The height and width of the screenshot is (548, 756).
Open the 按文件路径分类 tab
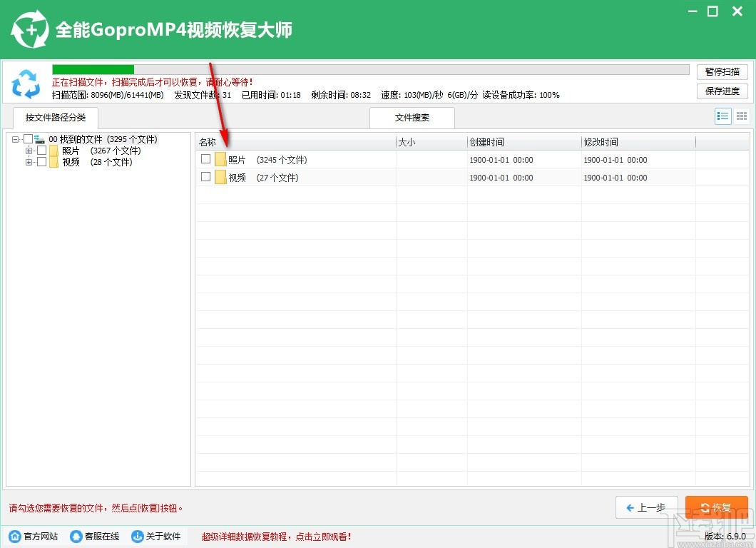(56, 118)
